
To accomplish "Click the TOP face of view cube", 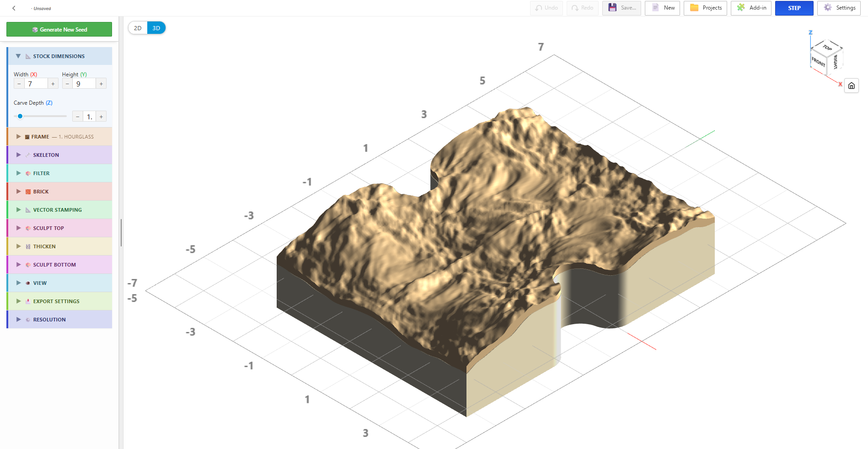I will pos(827,47).
